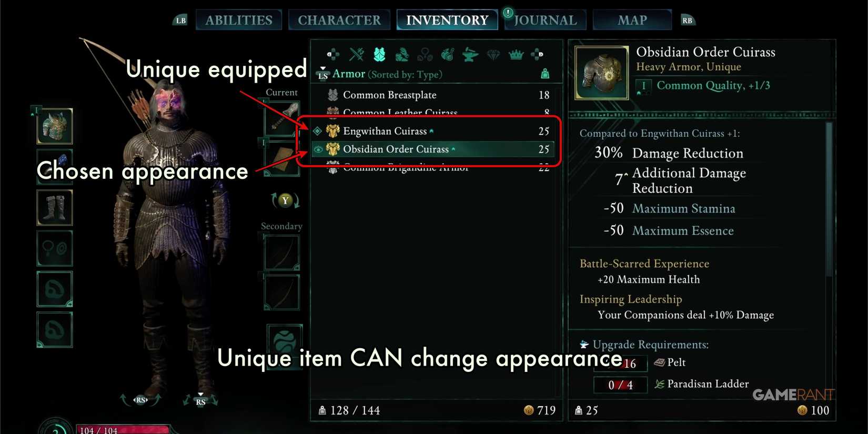Swap weapon sets with the Y button
Image resolution: width=868 pixels, height=434 pixels.
pos(285,200)
